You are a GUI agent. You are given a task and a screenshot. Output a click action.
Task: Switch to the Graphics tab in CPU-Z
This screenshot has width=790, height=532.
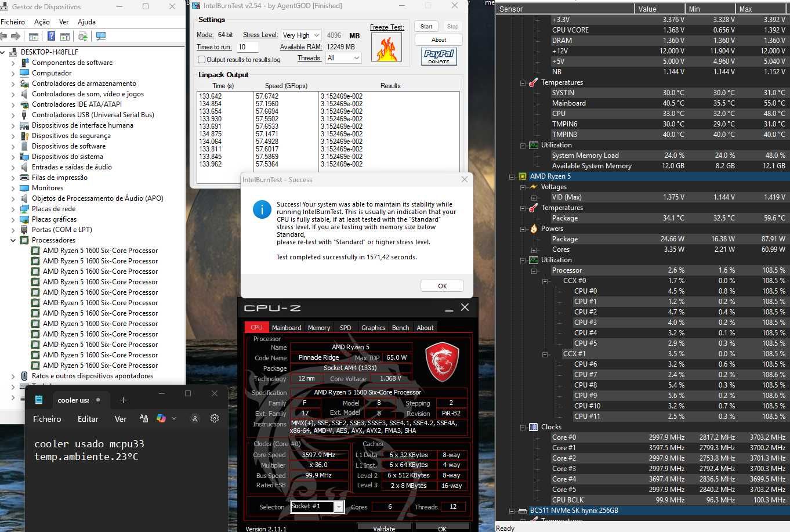[x=374, y=328]
